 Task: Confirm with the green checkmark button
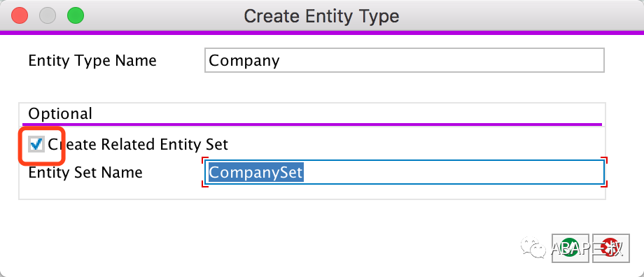570,248
